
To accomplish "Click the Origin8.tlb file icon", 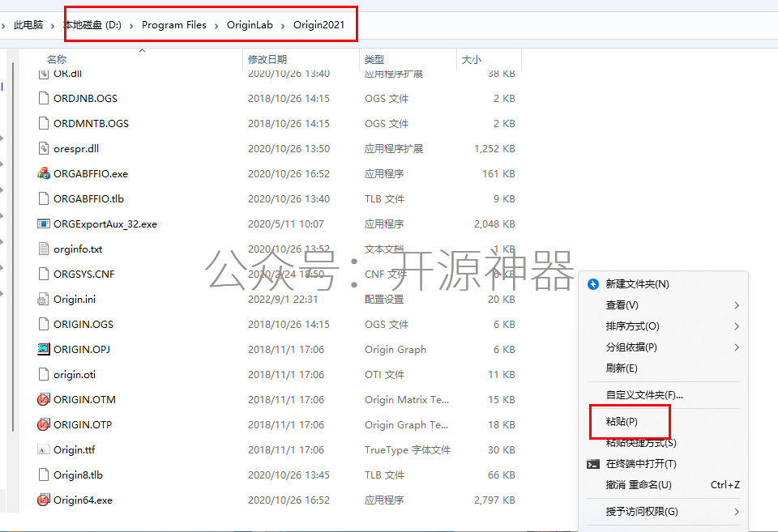I will pos(44,475).
